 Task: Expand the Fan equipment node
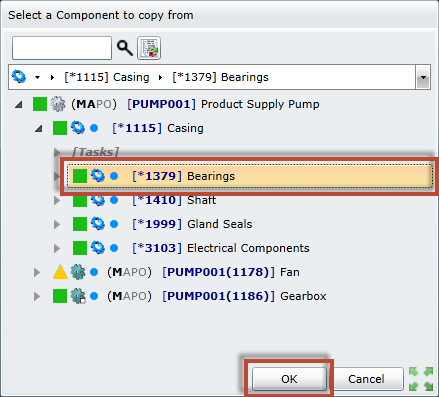click(x=37, y=272)
